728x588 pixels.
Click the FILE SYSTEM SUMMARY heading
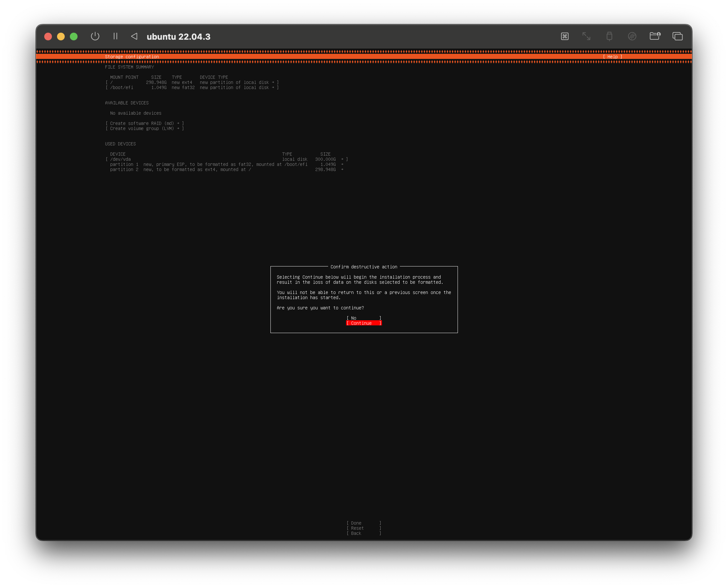[129, 67]
